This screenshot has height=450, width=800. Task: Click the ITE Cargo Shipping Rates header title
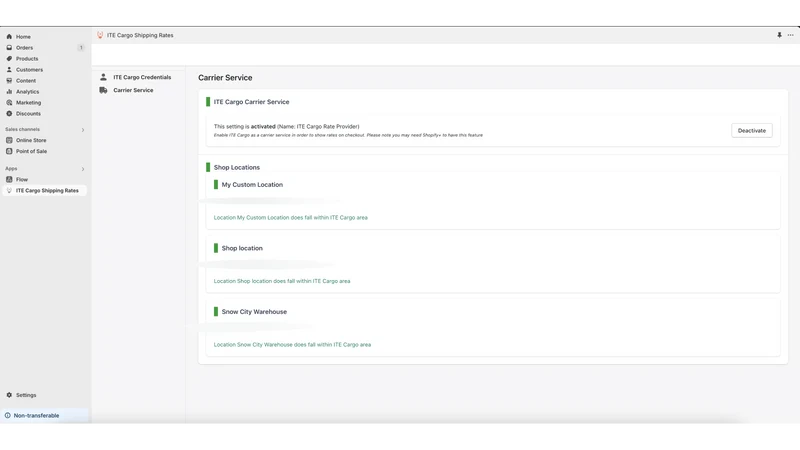point(140,35)
